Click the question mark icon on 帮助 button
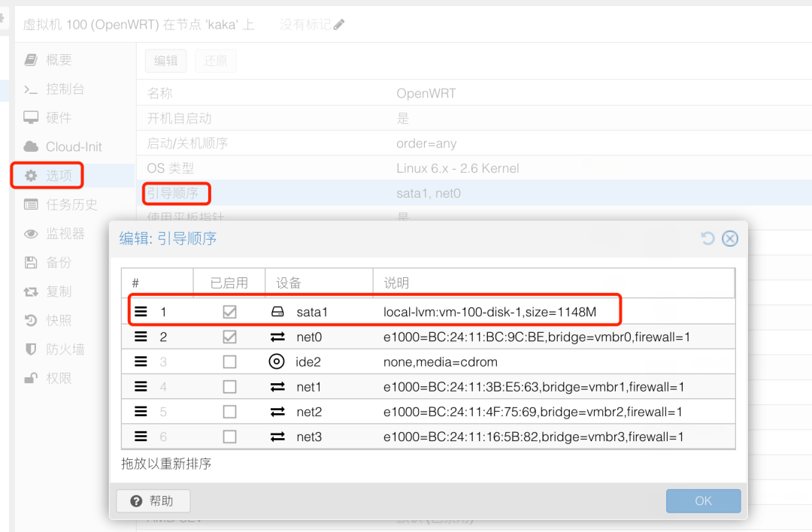 click(136, 501)
